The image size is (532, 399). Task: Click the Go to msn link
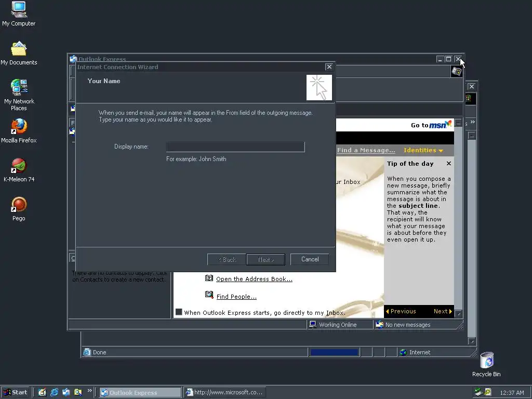point(431,125)
